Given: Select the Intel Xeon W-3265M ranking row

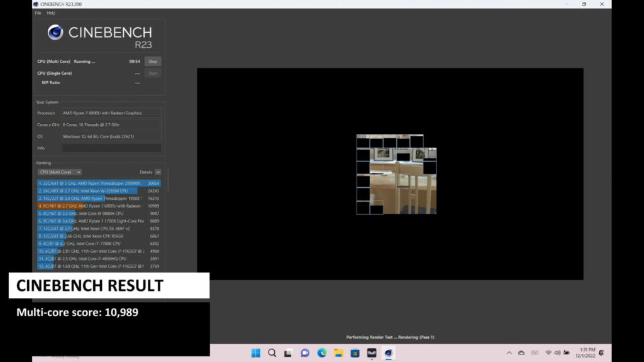Looking at the screenshot, I should (x=99, y=191).
